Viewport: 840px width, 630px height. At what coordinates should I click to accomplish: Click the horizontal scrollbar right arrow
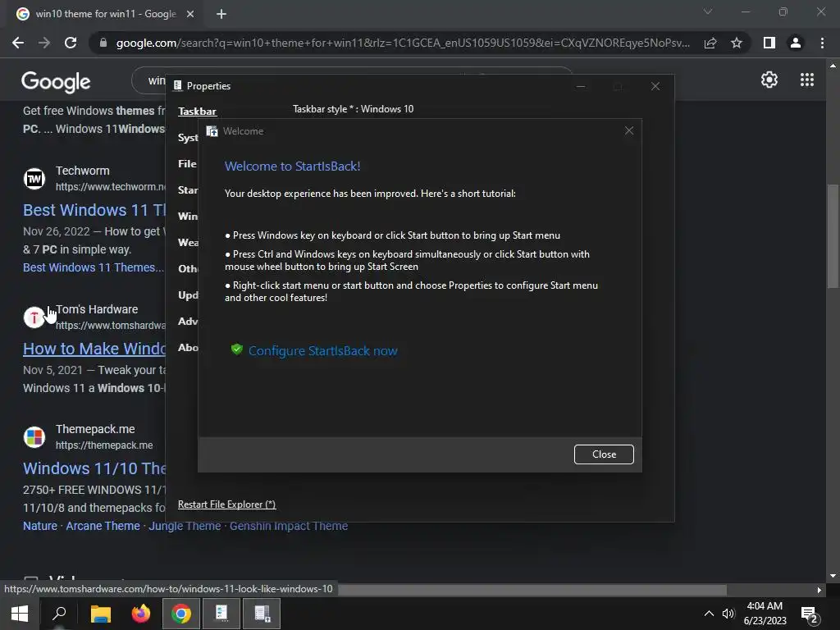[819, 590]
